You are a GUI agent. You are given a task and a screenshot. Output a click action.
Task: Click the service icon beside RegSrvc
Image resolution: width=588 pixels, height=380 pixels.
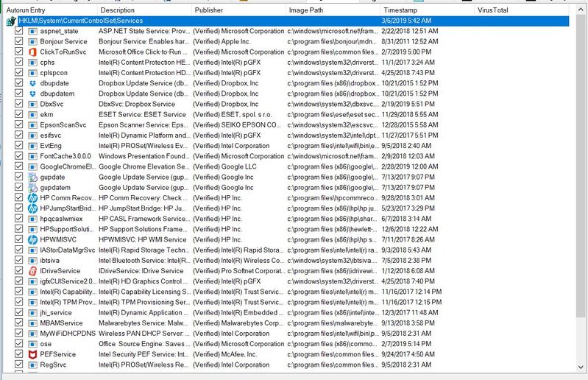point(32,365)
